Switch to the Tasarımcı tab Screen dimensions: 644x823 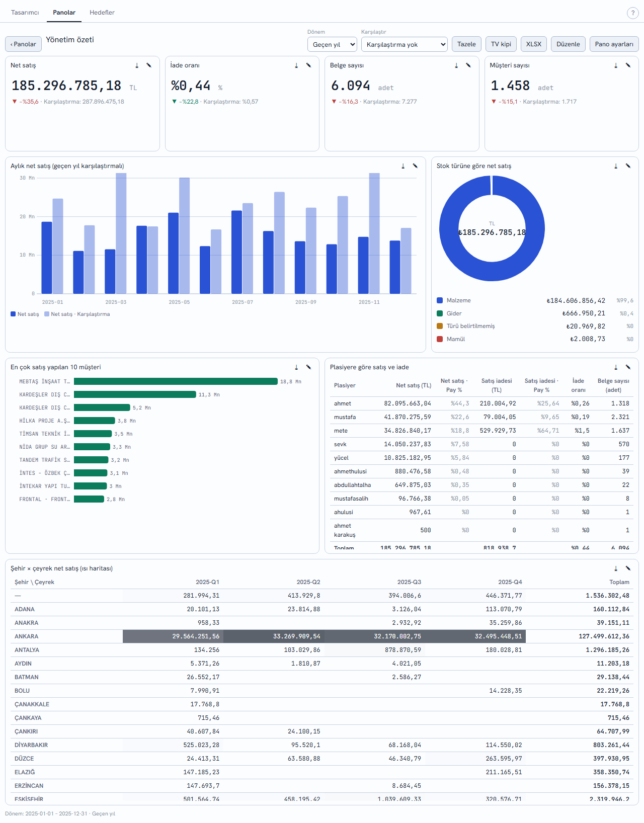[x=25, y=13]
